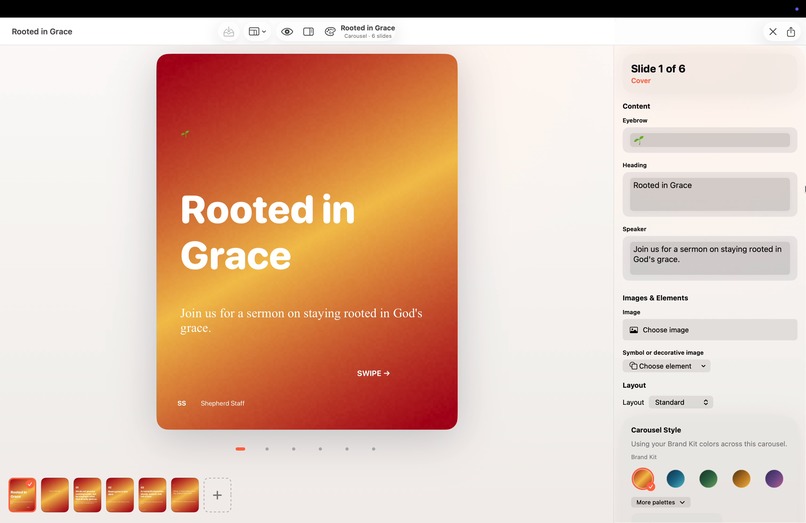Click the Choose image button
This screenshot has width=806, height=523.
coord(710,330)
